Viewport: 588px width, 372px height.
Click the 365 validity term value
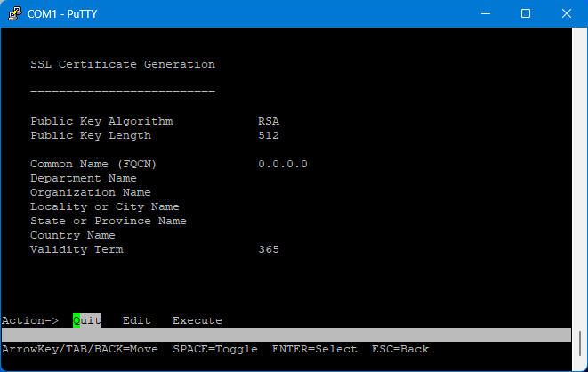(269, 249)
